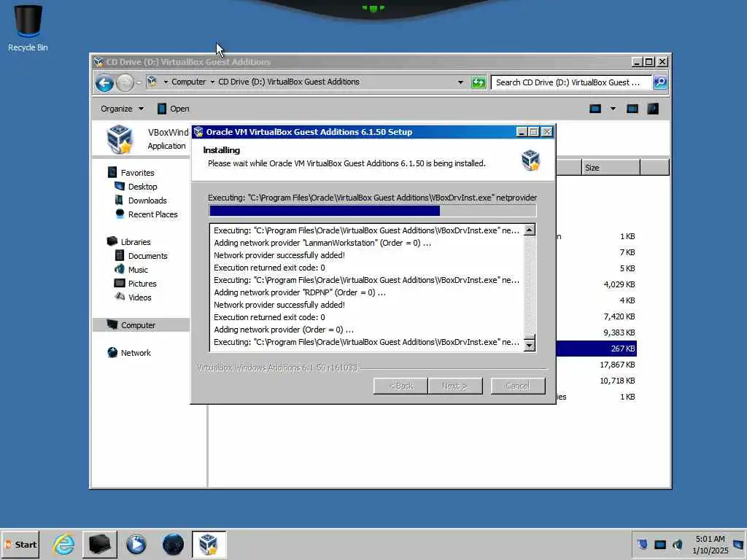
Task: Click the disabled Back button in Setup
Action: 400,386
